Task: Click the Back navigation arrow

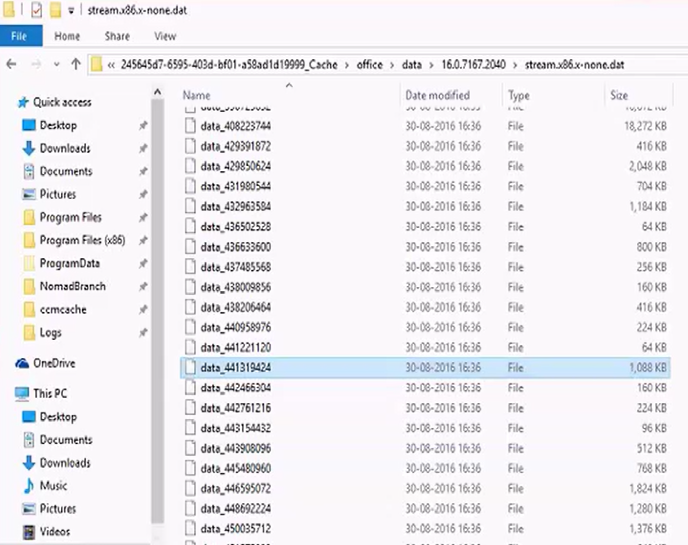Action: point(12,64)
